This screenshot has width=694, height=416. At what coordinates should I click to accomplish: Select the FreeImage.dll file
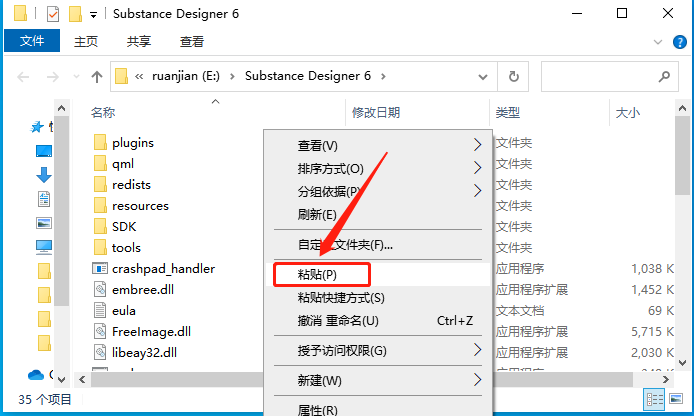click(x=151, y=331)
